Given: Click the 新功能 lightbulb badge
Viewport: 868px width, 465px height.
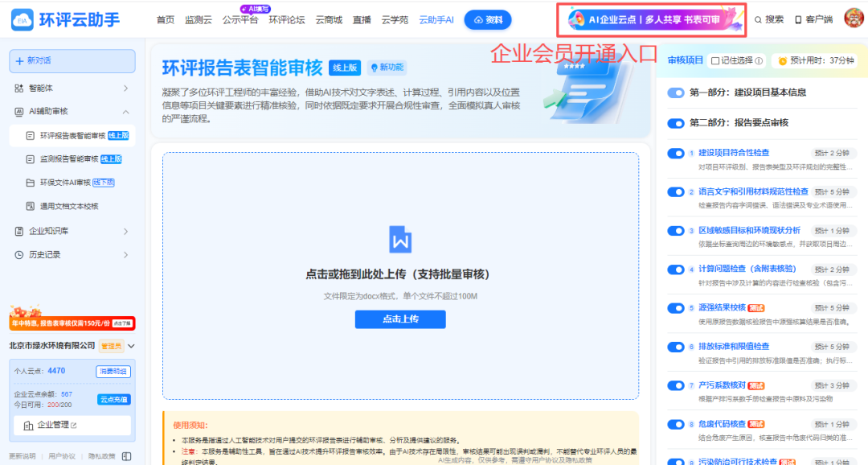Looking at the screenshot, I should (387, 68).
